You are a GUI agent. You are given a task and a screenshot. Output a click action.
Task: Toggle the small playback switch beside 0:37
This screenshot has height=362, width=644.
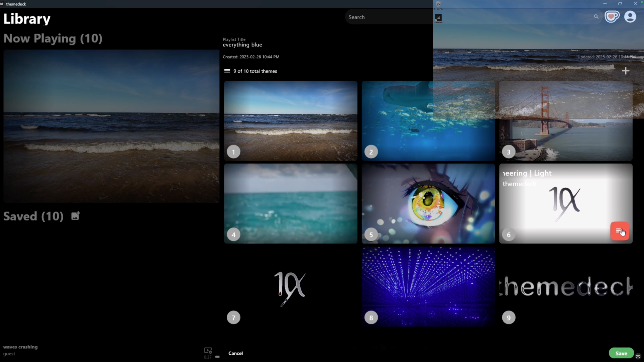[x=217, y=356]
